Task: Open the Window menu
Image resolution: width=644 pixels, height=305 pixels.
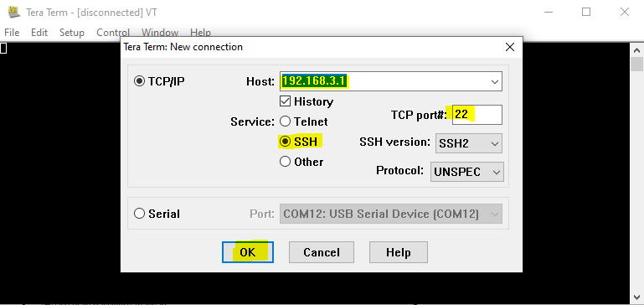Action: click(x=160, y=33)
